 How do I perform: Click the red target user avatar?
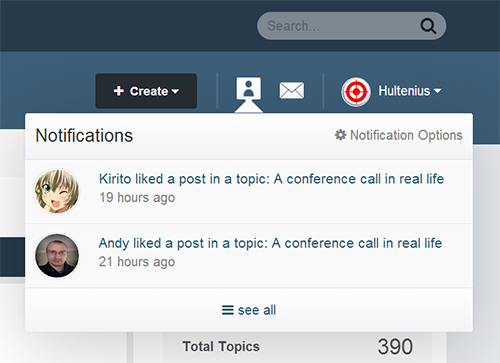click(356, 92)
